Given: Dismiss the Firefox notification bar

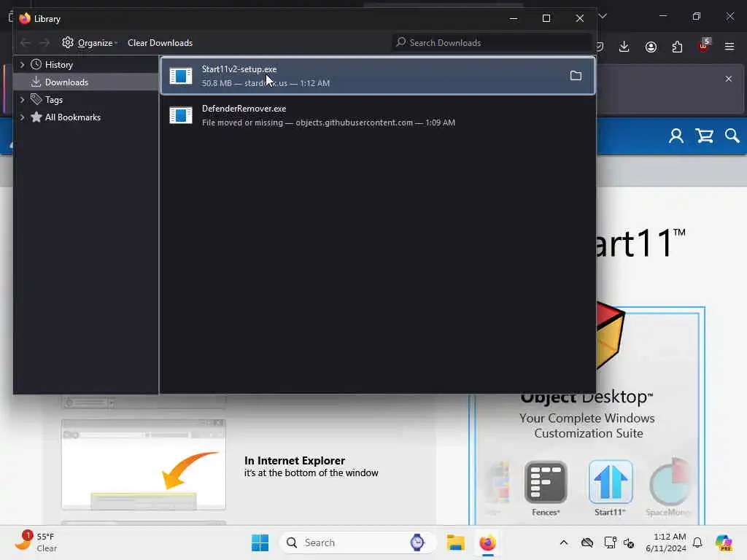Looking at the screenshot, I should (x=729, y=79).
